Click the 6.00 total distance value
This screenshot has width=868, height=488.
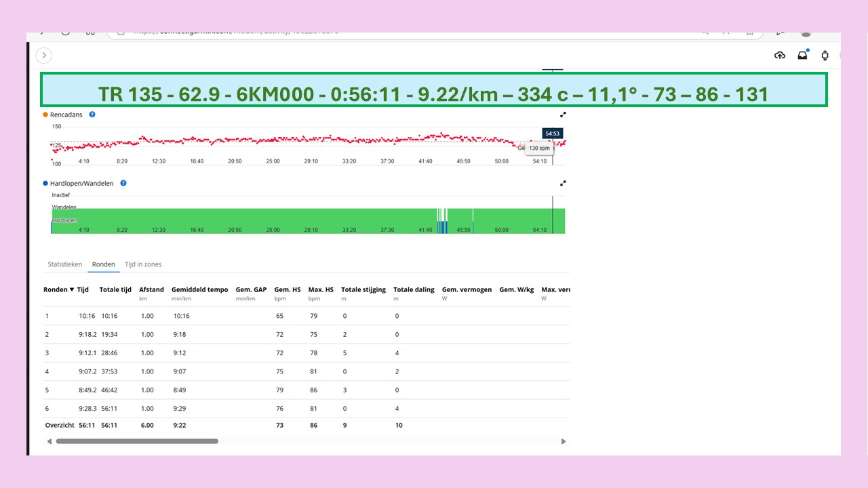[x=147, y=425]
